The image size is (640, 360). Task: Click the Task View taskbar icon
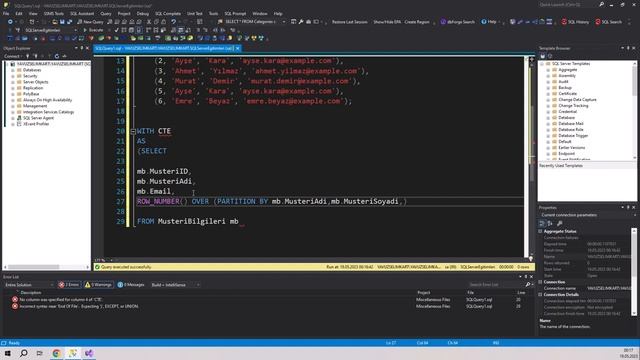tap(40, 353)
